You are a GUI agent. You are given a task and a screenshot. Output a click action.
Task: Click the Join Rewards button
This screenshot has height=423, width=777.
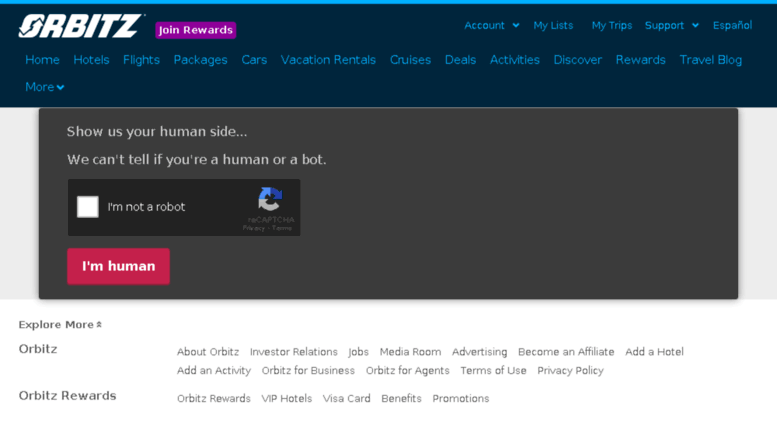click(x=196, y=30)
